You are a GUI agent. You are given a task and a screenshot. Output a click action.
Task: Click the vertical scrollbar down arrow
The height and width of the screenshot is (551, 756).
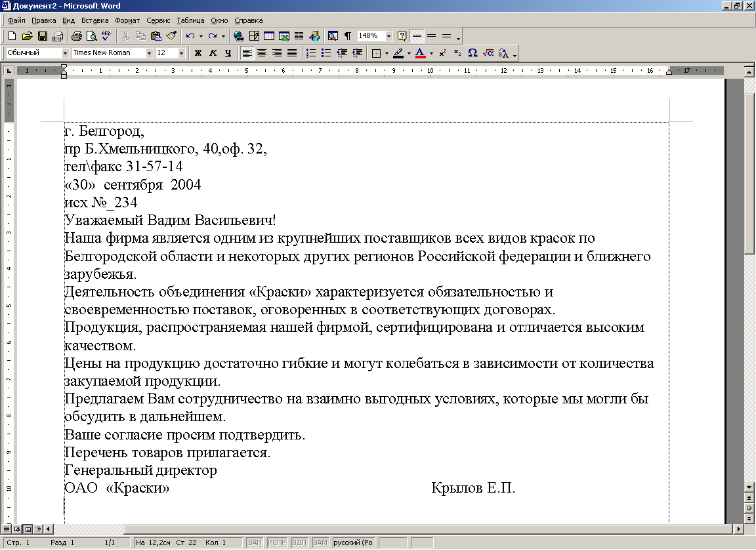(749, 487)
